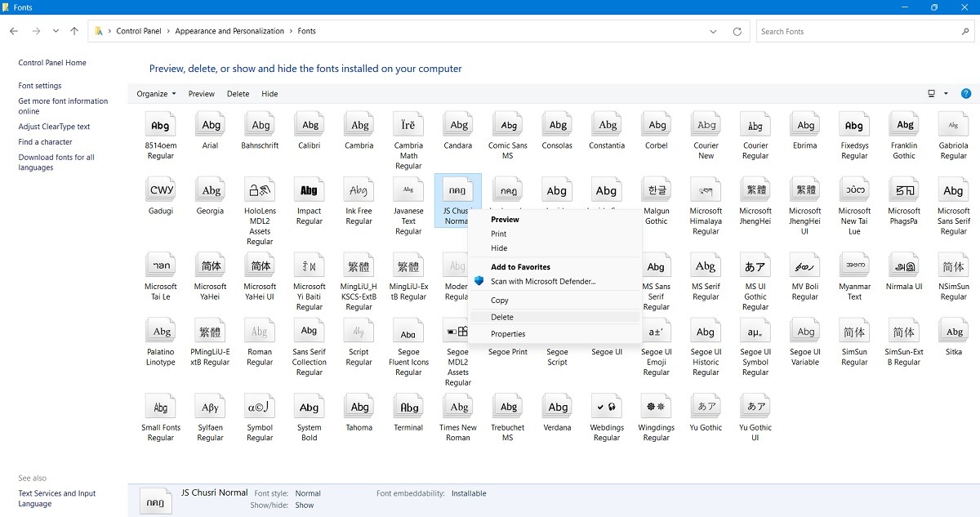Open Help via the question mark icon
This screenshot has height=517, width=980.
[966, 93]
